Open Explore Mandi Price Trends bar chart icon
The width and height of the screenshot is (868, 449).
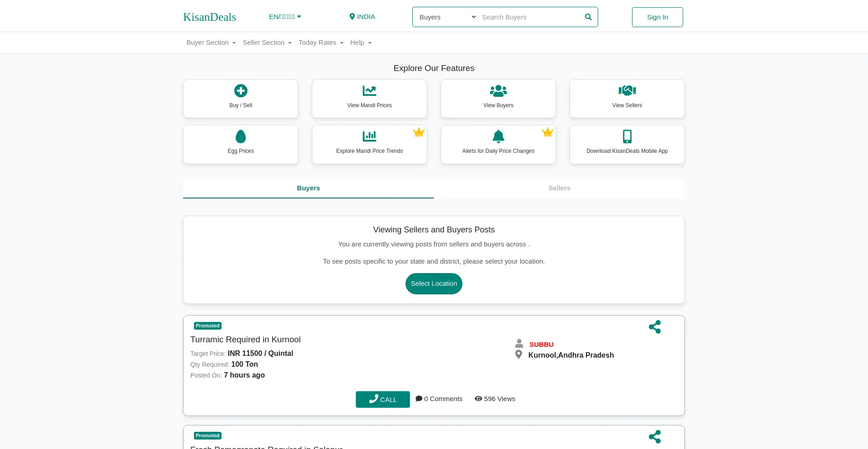click(369, 136)
